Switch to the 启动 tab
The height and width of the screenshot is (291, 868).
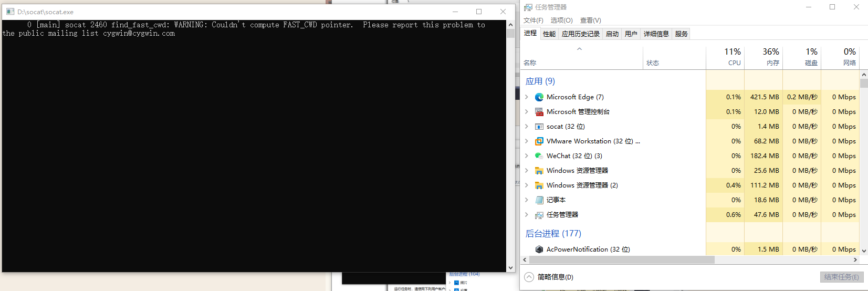(x=612, y=34)
